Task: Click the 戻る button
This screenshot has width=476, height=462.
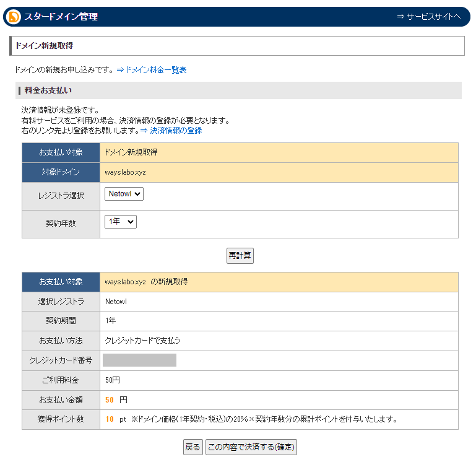Action: pyautogui.click(x=193, y=447)
